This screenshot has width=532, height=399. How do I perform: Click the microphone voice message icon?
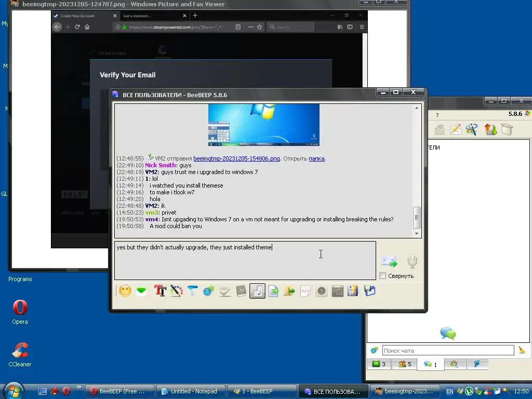[x=412, y=261]
